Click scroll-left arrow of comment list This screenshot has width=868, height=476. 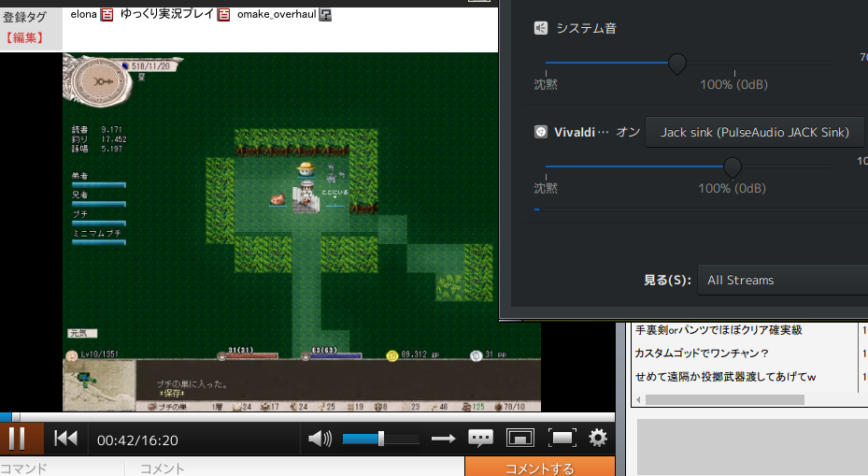638,399
